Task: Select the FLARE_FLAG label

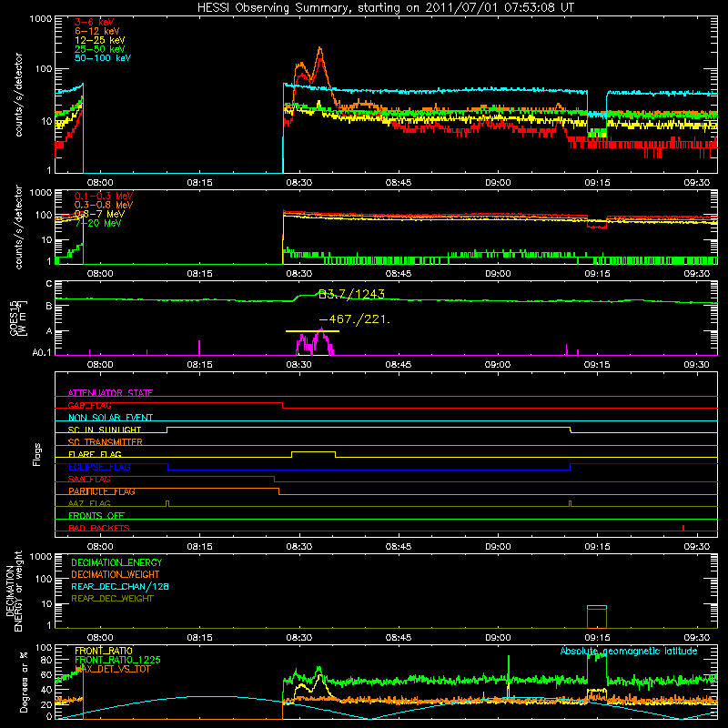Action: [x=95, y=454]
